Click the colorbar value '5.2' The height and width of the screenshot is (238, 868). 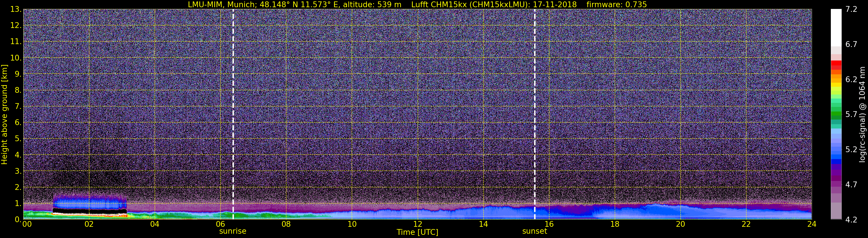coord(851,150)
